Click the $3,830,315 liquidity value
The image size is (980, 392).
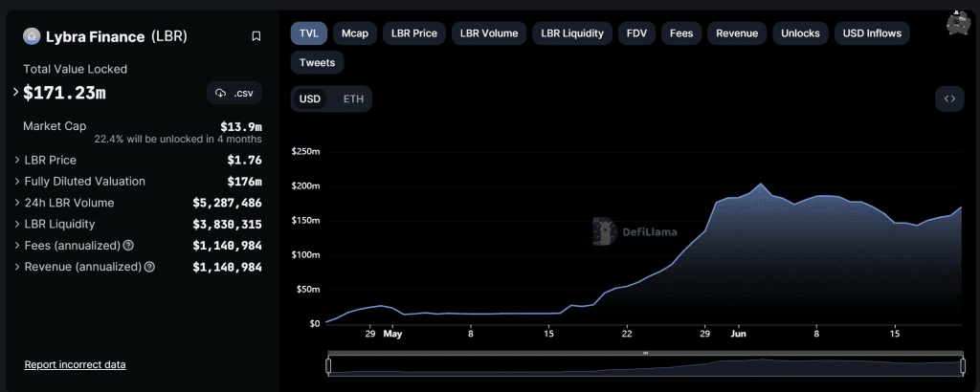(228, 225)
